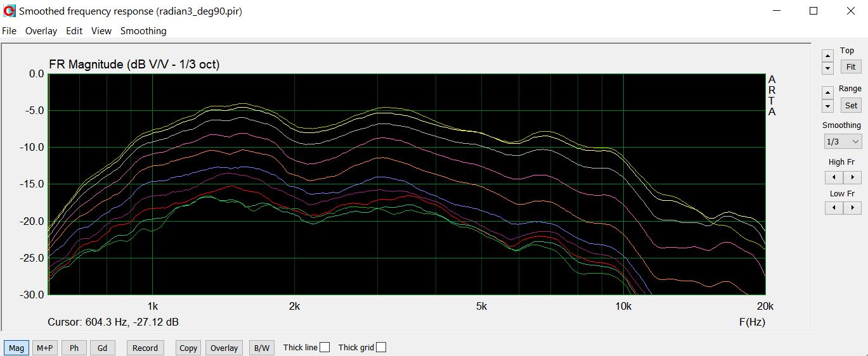Click the -15.0 dB axis label
The height and width of the screenshot is (356, 868).
pos(31,184)
